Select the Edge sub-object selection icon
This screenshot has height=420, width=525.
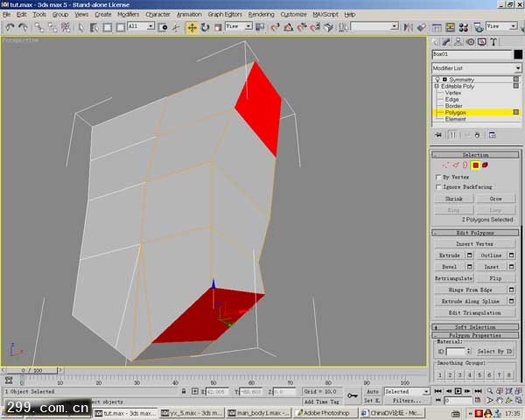point(456,164)
